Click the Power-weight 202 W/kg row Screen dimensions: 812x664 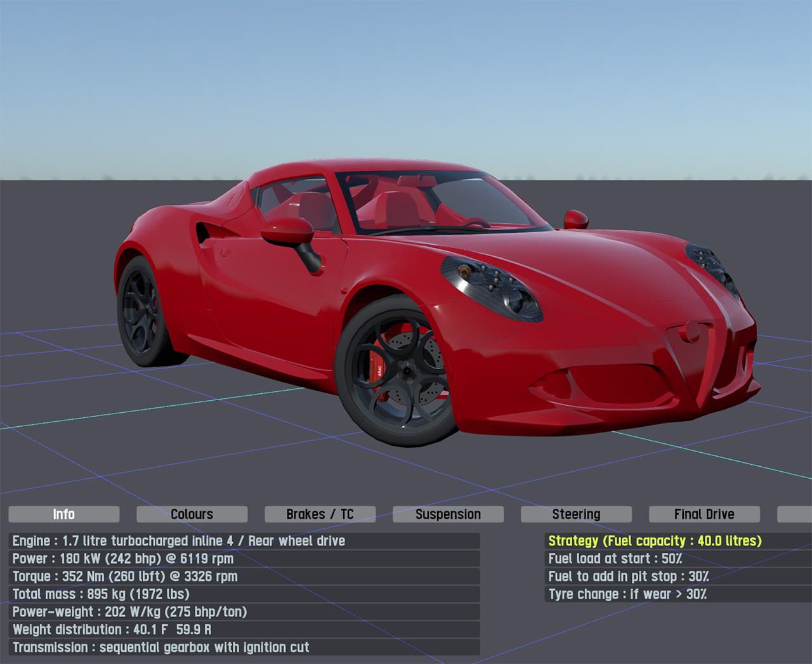tap(244, 612)
